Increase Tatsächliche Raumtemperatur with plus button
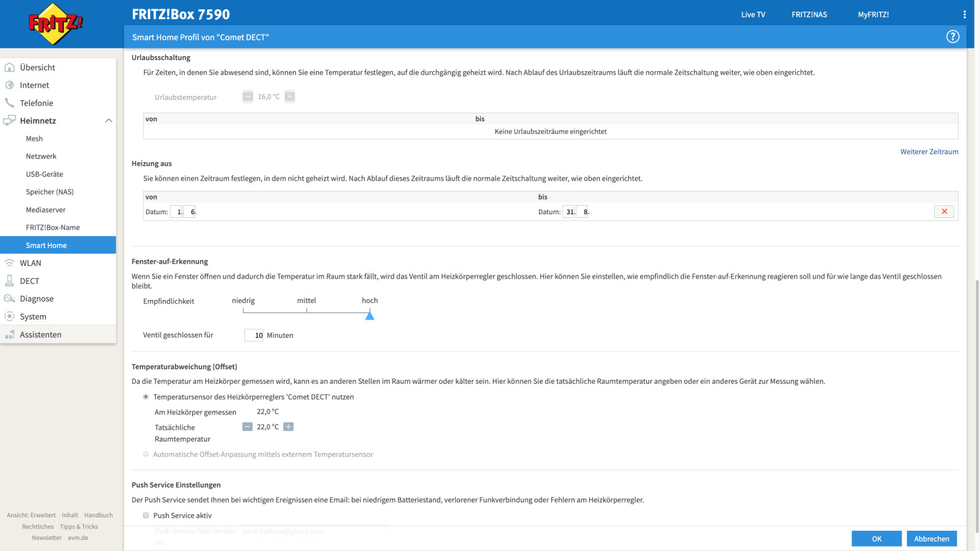This screenshot has height=551, width=980. [288, 427]
